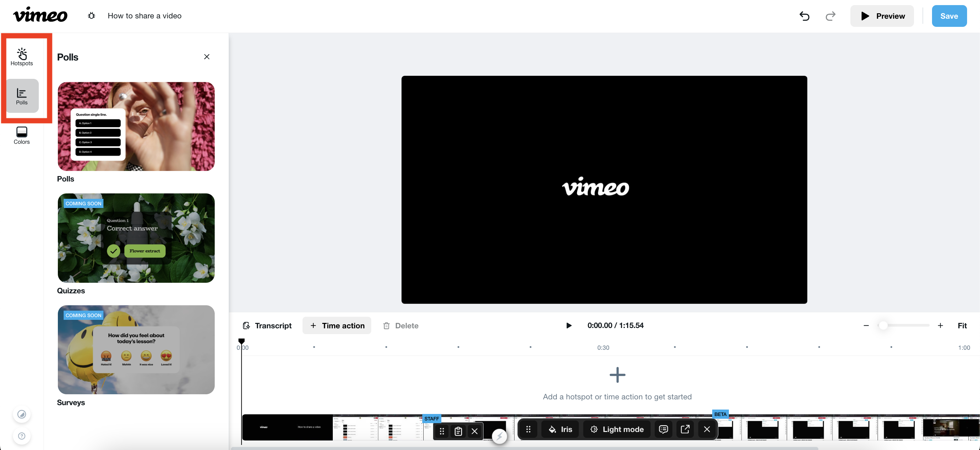Click the Transcript tab

(x=267, y=325)
